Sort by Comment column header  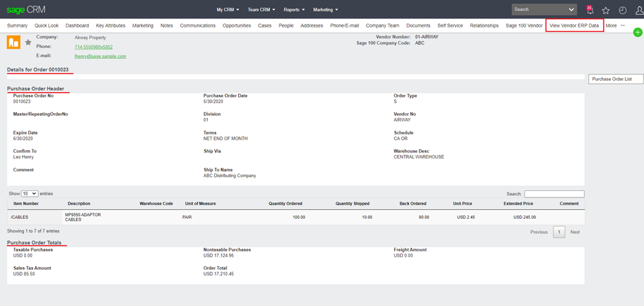tap(569, 204)
